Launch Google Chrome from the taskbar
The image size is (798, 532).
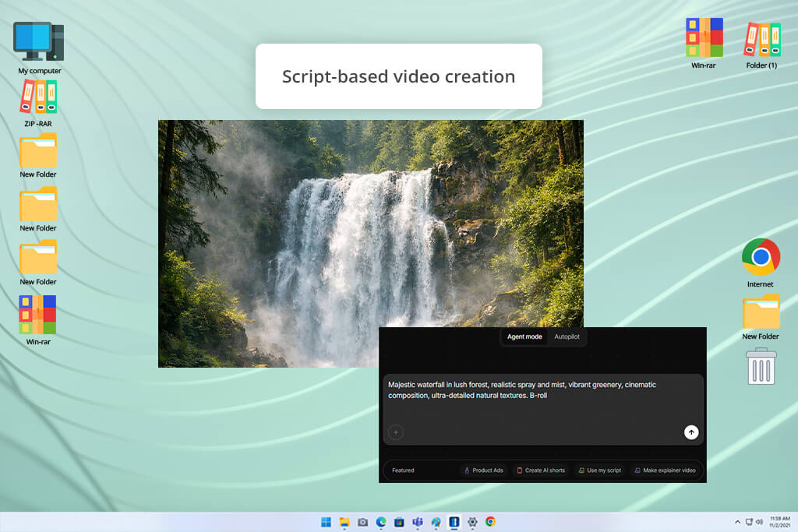point(491,522)
